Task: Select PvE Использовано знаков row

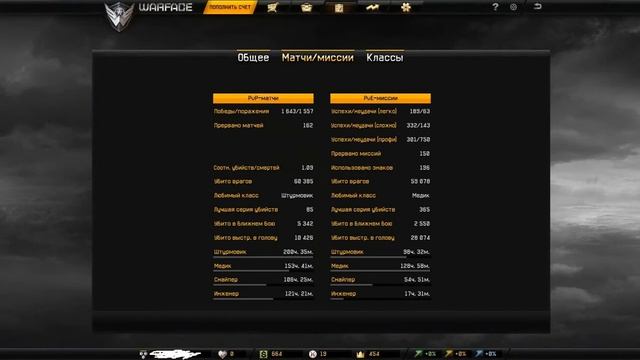Action: [380, 168]
